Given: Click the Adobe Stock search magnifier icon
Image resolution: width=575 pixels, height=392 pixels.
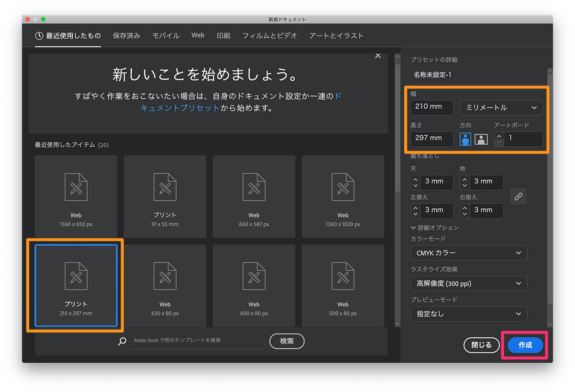Looking at the screenshot, I should click(122, 341).
